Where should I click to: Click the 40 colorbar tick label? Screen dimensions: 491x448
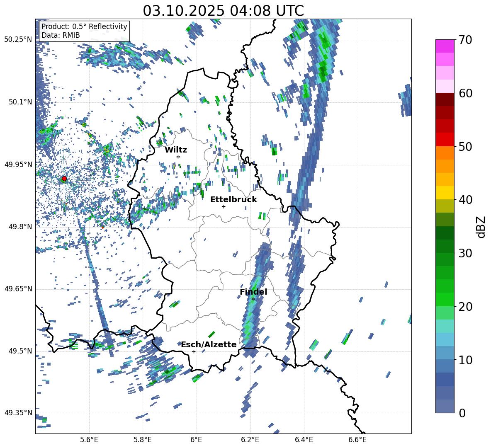coord(465,200)
